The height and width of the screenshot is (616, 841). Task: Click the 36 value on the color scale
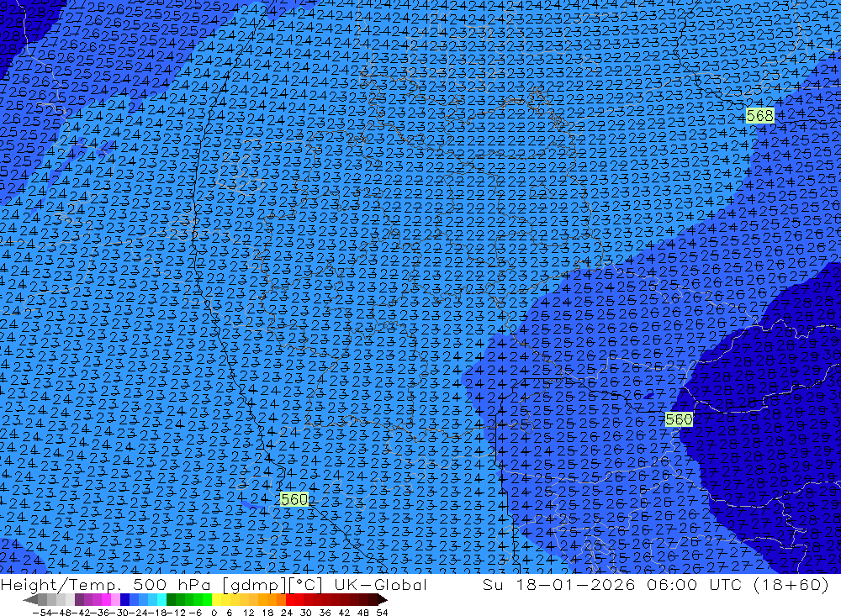pos(325,613)
